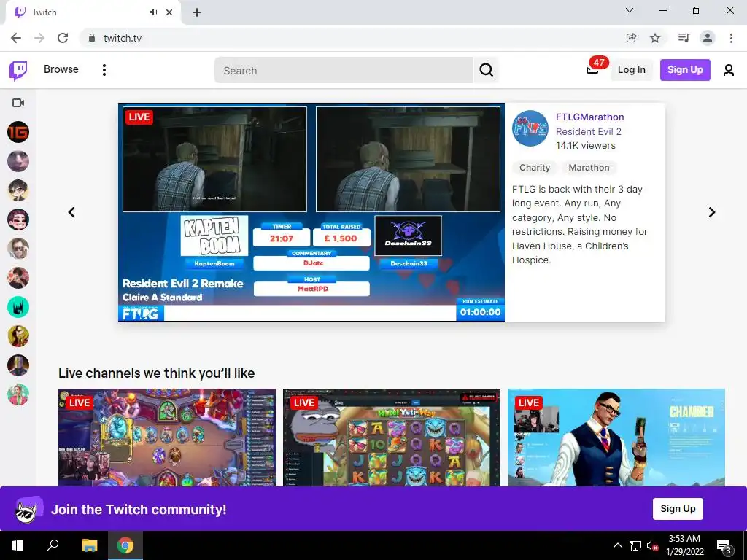The width and height of the screenshot is (747, 560).
Task: Bookmark this page with the star icon
Action: [x=655, y=38]
